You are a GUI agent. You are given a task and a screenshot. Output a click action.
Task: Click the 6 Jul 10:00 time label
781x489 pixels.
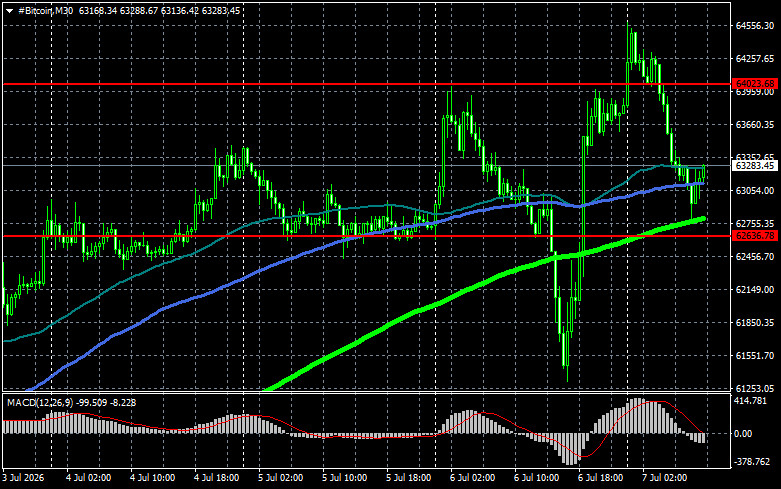click(537, 478)
